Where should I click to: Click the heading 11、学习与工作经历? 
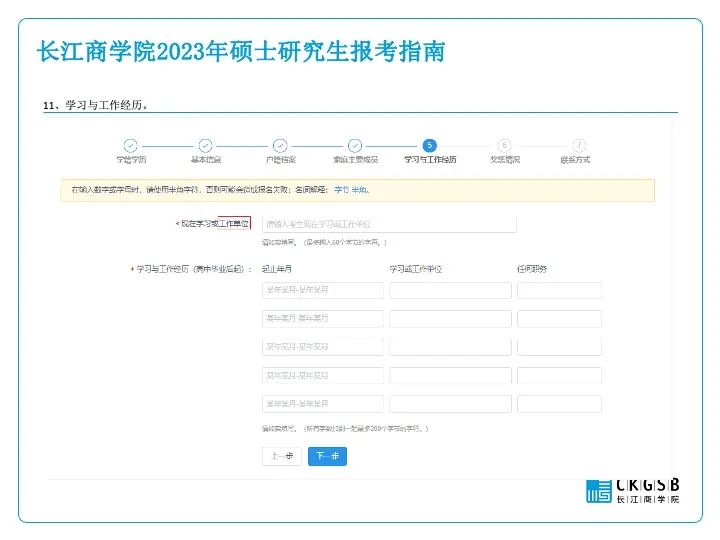[x=96, y=105]
